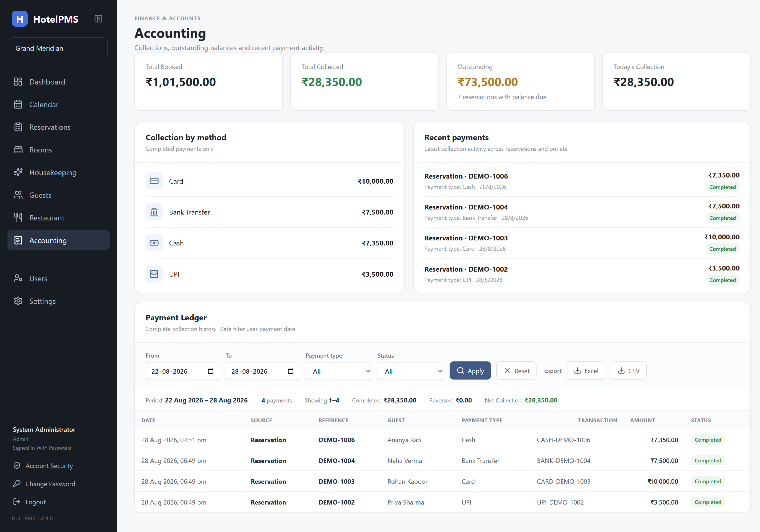Click the Cash banknote icon

click(154, 243)
